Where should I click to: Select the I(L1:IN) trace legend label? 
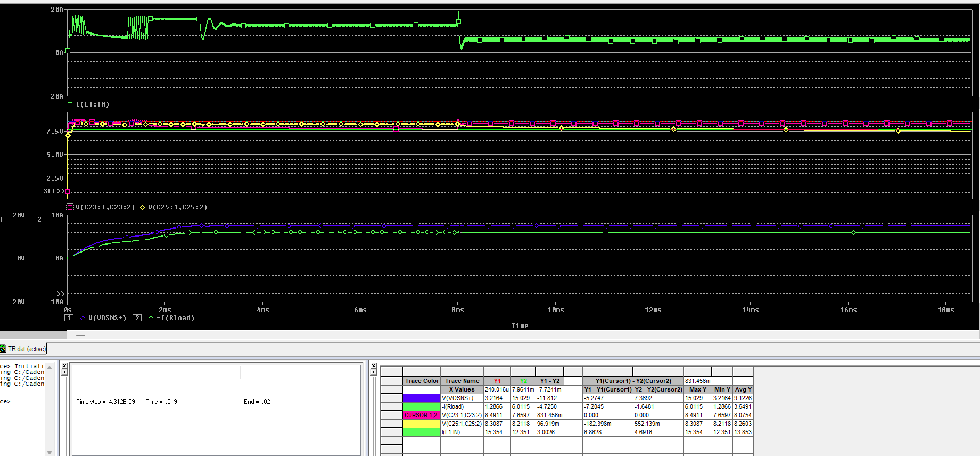pyautogui.click(x=93, y=104)
